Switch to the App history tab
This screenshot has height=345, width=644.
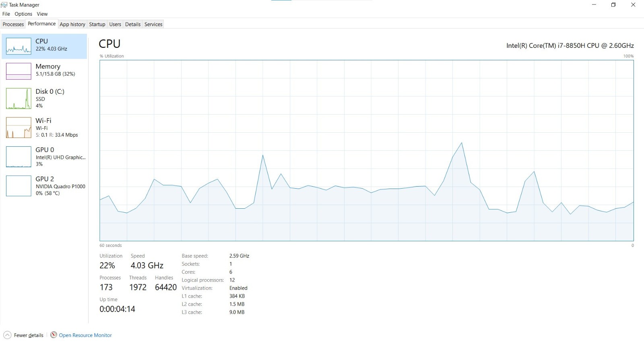pyautogui.click(x=72, y=24)
